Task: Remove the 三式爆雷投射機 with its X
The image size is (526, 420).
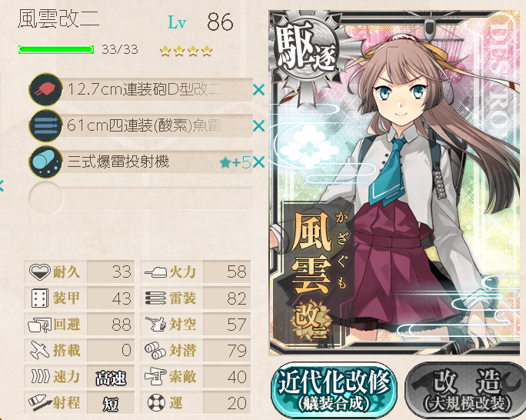Action: (x=258, y=162)
